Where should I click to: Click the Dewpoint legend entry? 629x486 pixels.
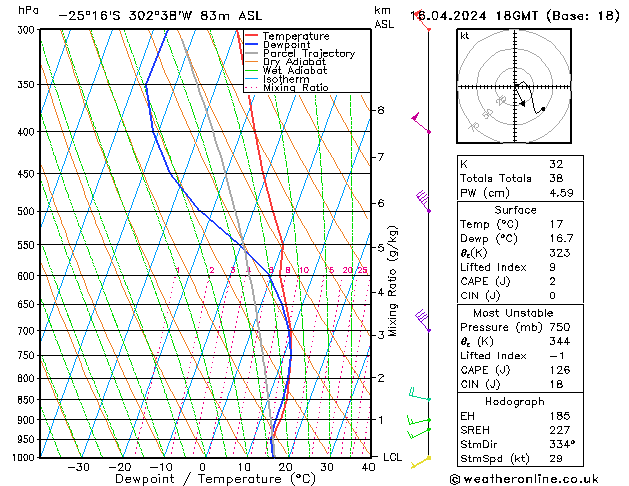[286, 45]
